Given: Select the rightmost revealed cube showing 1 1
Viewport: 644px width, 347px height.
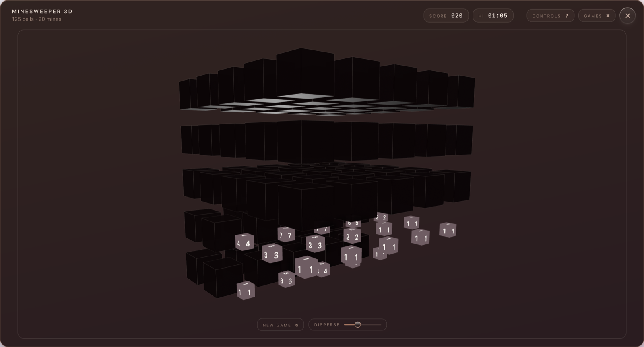Looking at the screenshot, I should pos(448,230).
